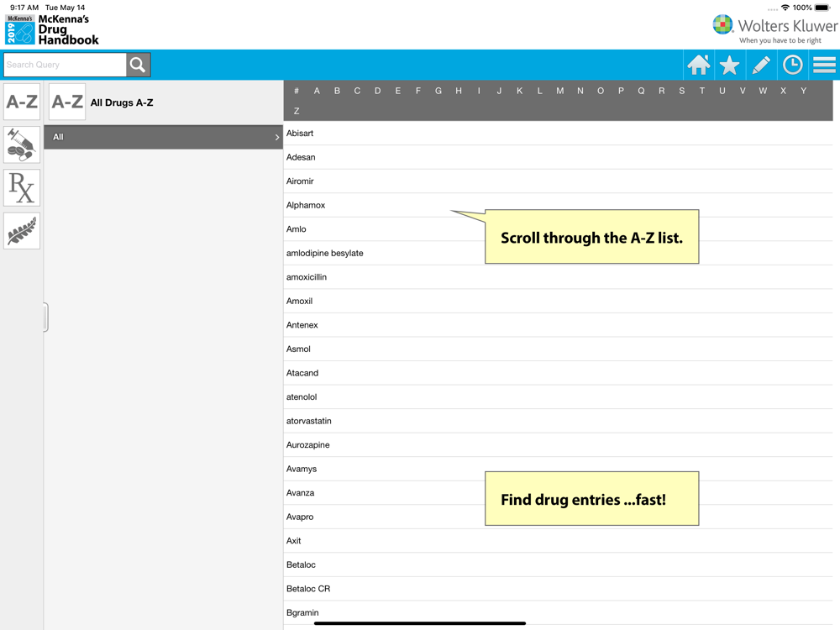This screenshot has width=840, height=630.
Task: Open the Bgramin drug entry
Action: [558, 613]
